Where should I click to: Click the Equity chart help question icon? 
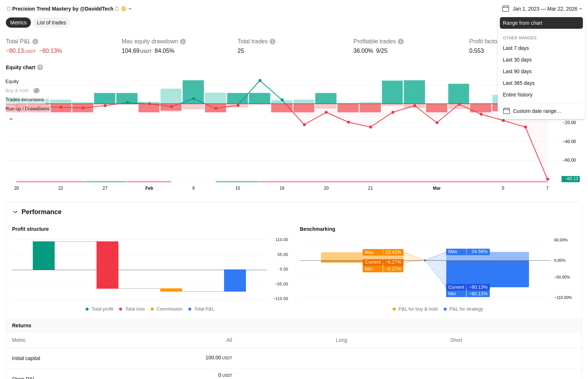coord(40,67)
